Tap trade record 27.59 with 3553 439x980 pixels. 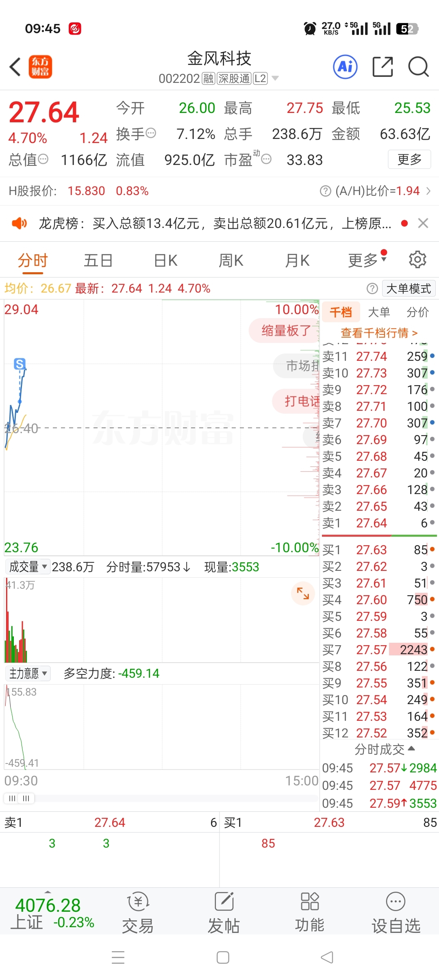click(379, 803)
